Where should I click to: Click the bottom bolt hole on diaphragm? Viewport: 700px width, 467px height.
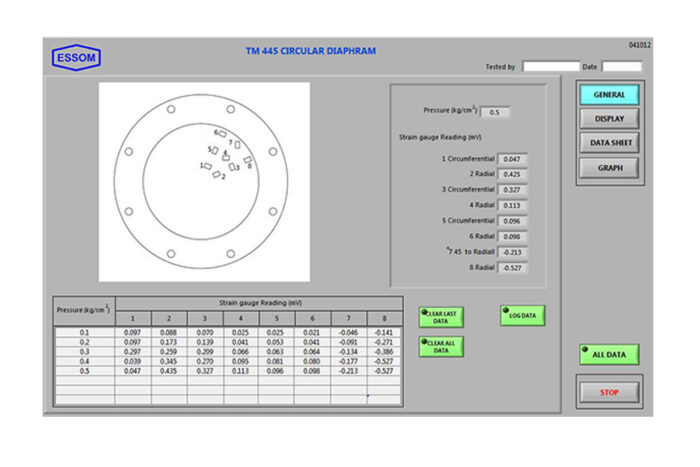tap(171, 254)
